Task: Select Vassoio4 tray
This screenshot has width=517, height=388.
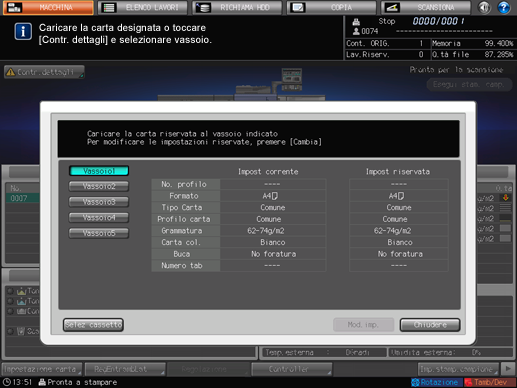Action: (99, 218)
